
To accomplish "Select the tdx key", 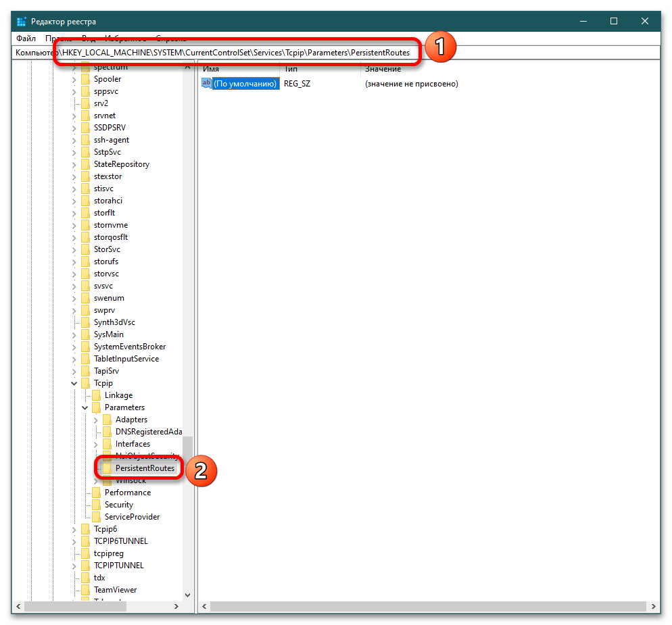I will pos(99,578).
